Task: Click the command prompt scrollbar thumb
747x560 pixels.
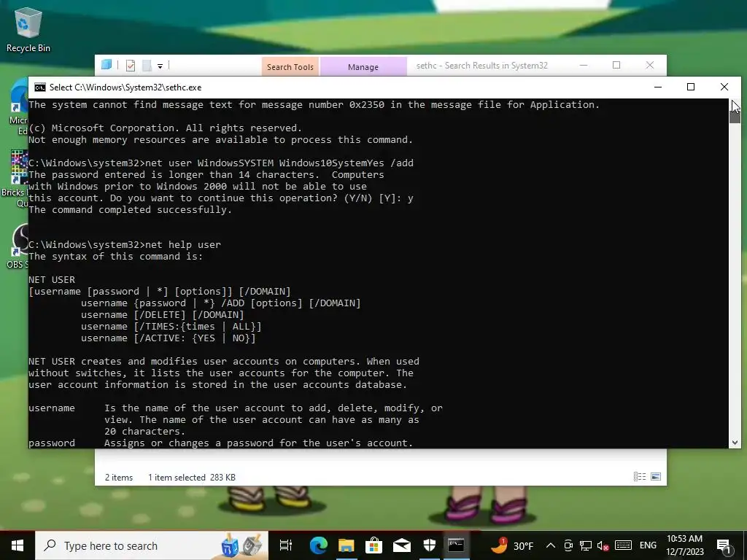Action: point(735,117)
